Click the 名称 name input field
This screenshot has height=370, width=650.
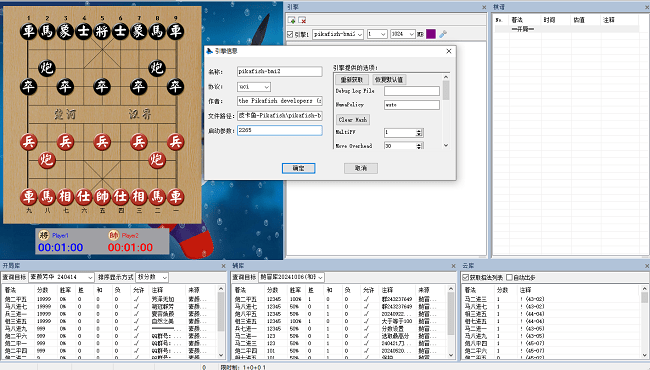point(280,71)
